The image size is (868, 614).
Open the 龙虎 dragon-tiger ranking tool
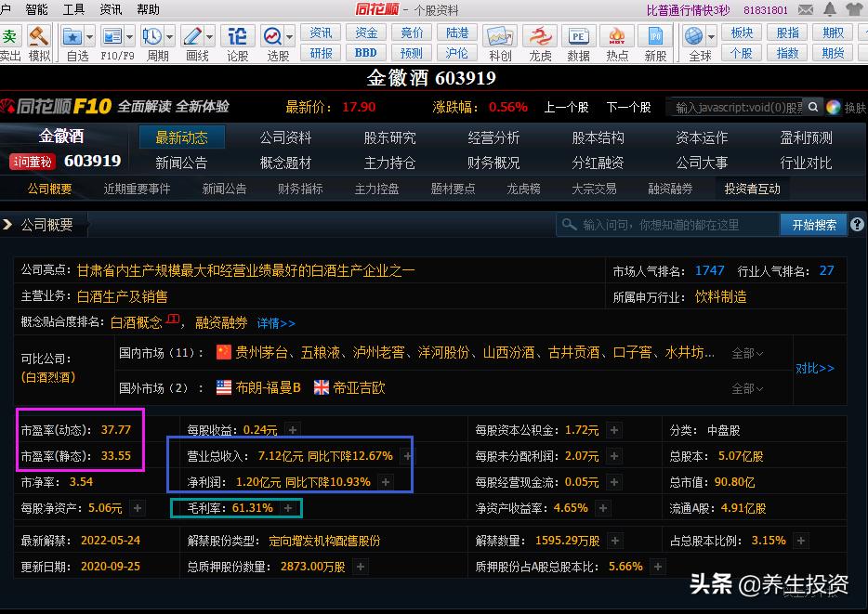(x=540, y=37)
